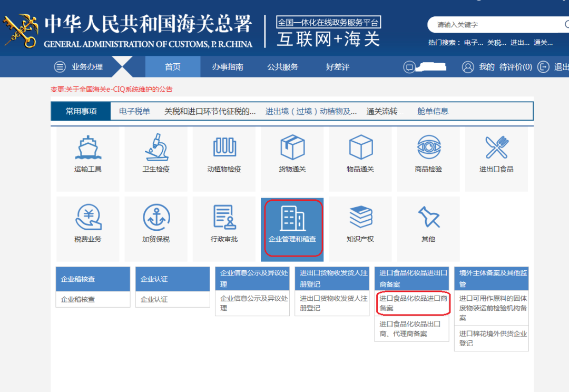Image resolution: width=569 pixels, height=392 pixels.
Task: Click the 企业稽核查 blue header
Action: [93, 279]
